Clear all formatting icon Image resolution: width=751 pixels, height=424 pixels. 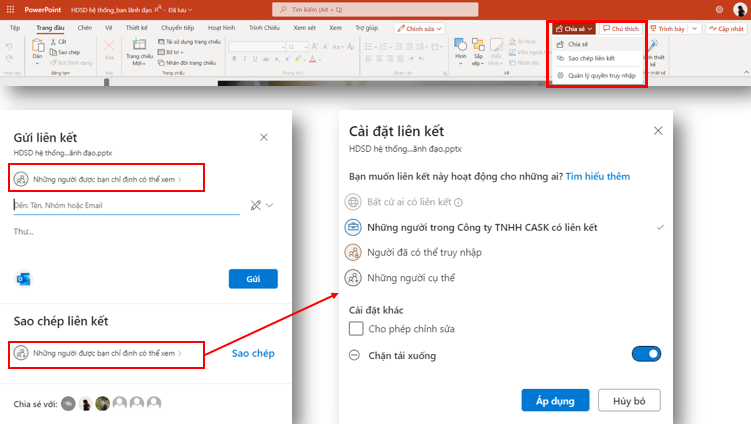[x=351, y=46]
